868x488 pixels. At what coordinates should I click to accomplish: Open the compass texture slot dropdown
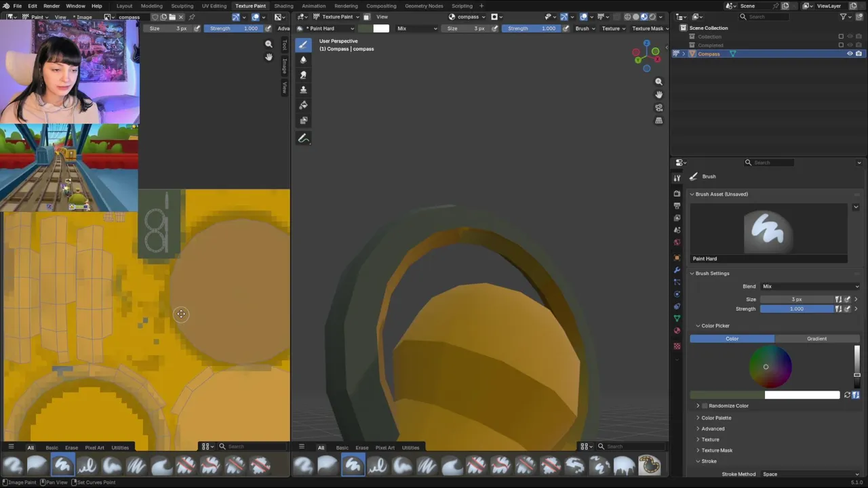(x=467, y=17)
